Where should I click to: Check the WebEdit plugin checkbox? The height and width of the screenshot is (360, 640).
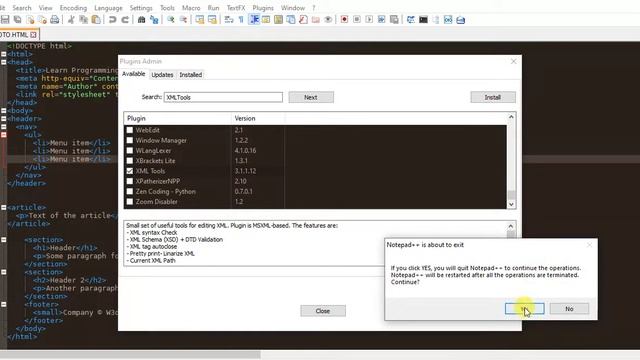coord(130,130)
